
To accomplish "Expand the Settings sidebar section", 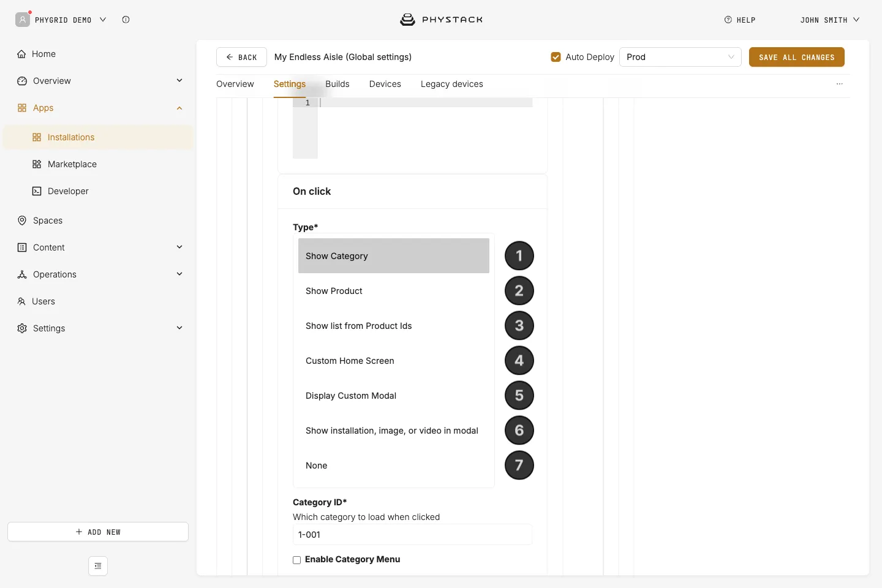I will pyautogui.click(x=179, y=328).
